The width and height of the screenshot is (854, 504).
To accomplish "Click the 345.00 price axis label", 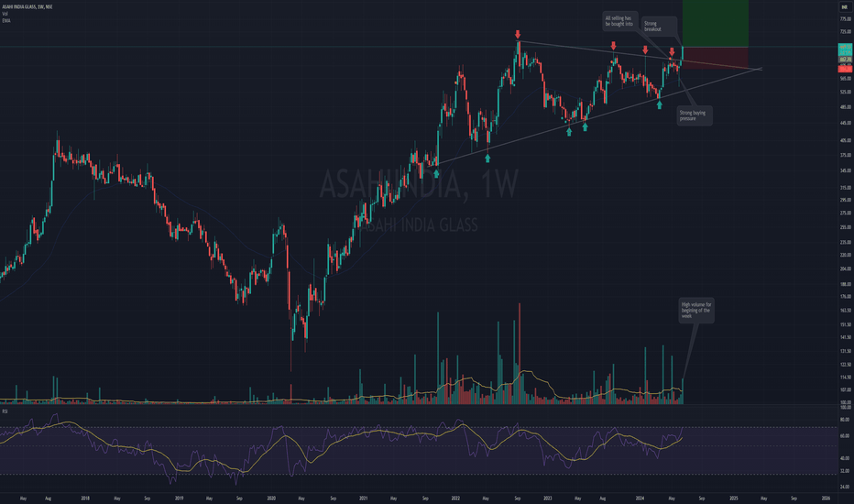I will coord(845,171).
